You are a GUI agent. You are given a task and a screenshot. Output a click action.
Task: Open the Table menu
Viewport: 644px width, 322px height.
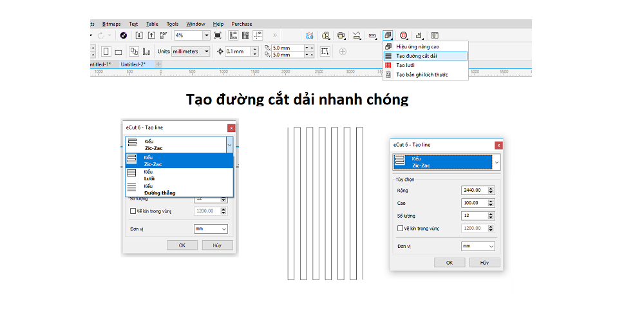point(152,24)
